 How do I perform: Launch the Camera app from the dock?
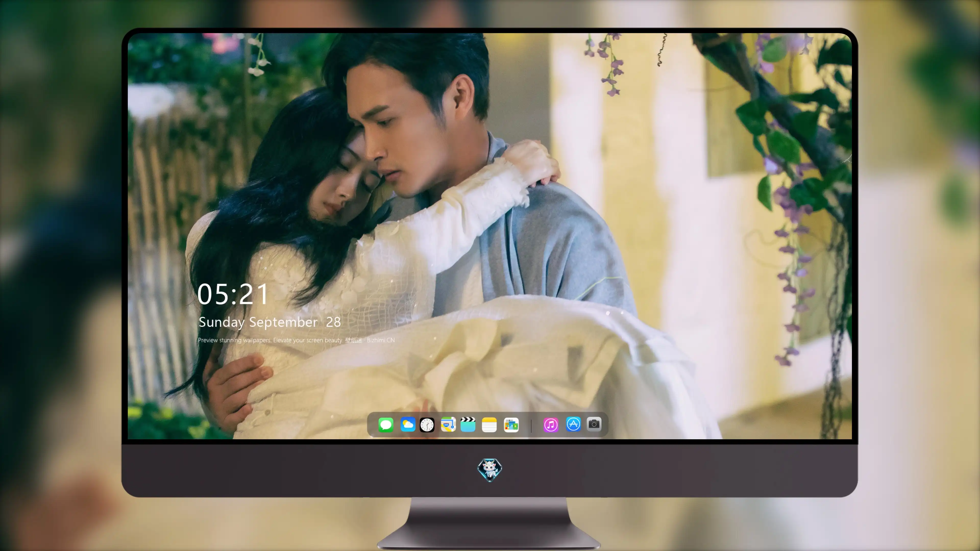[594, 424]
